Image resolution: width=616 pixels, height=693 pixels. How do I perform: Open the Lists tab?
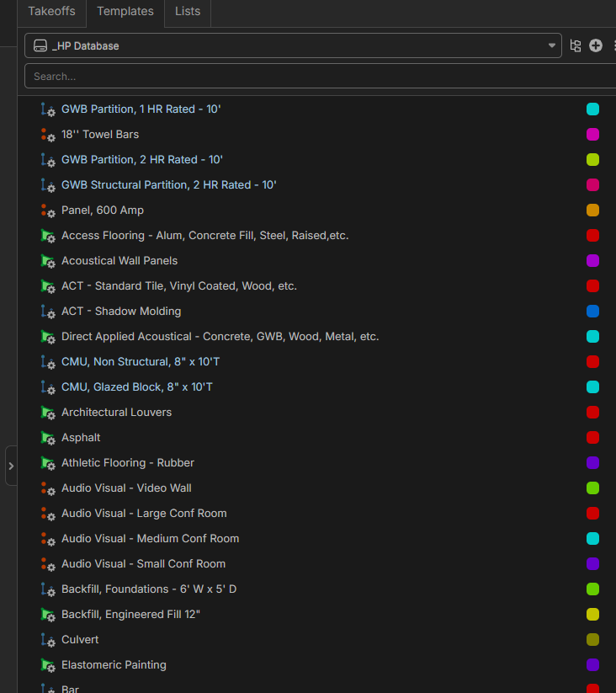[x=188, y=11]
